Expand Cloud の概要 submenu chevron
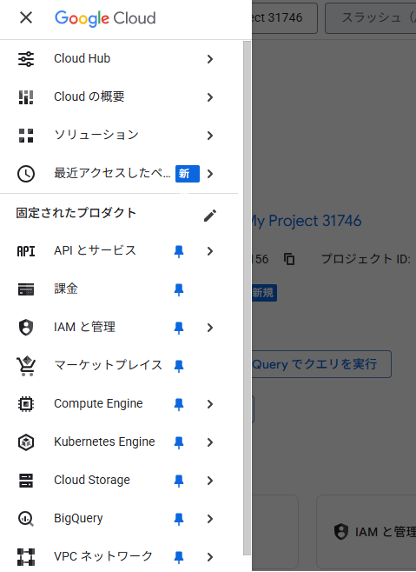 [210, 97]
